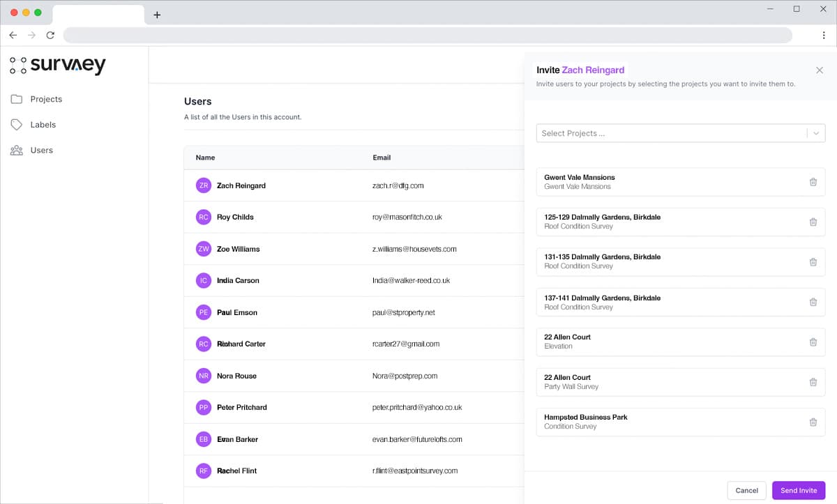The height and width of the screenshot is (504, 837).
Task: Remove 137-141 Dalmally Gardens from list
Action: click(813, 302)
